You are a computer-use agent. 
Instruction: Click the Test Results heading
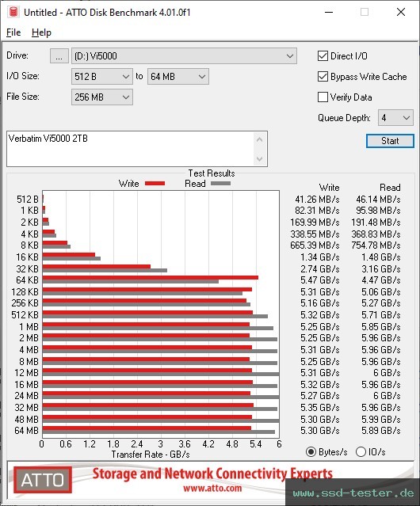(212, 173)
